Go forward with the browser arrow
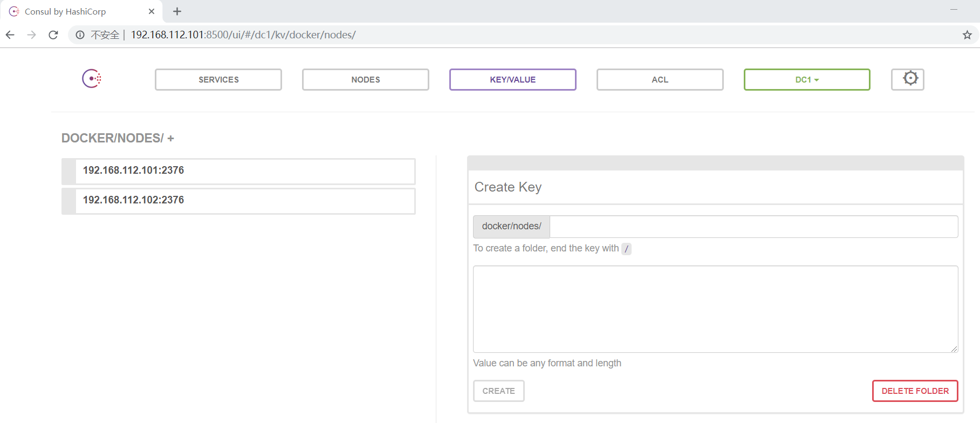This screenshot has height=423, width=980. [x=32, y=35]
